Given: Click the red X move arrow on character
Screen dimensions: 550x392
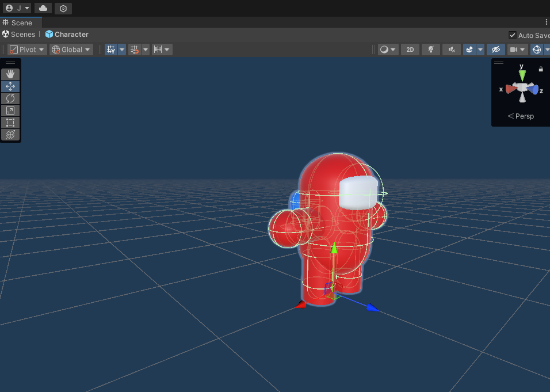Looking at the screenshot, I should coord(301,305).
